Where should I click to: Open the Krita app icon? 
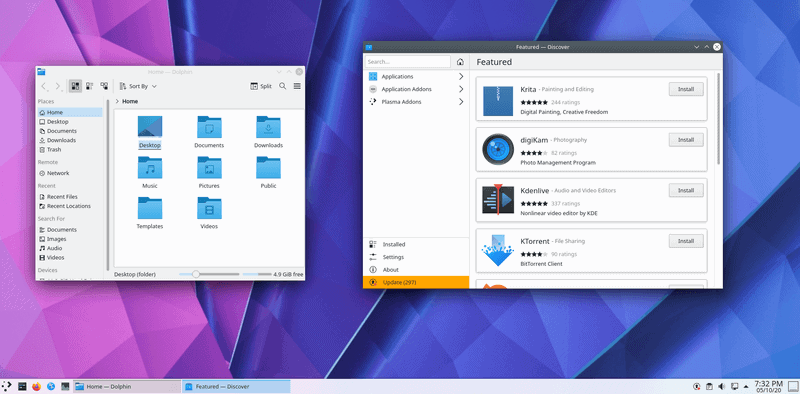coord(498,101)
